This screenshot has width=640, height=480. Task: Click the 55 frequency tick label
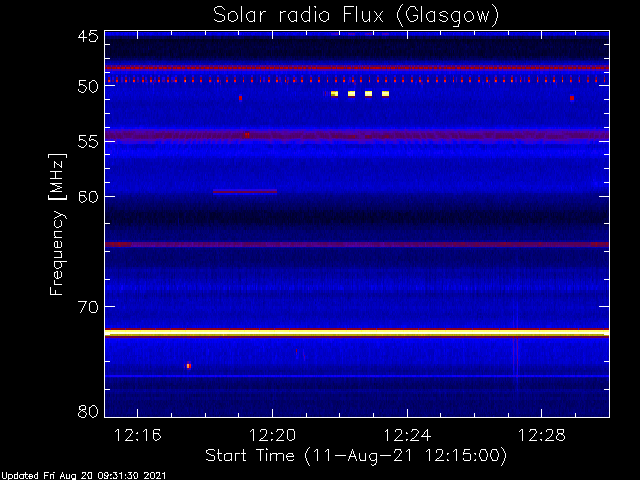coord(88,142)
